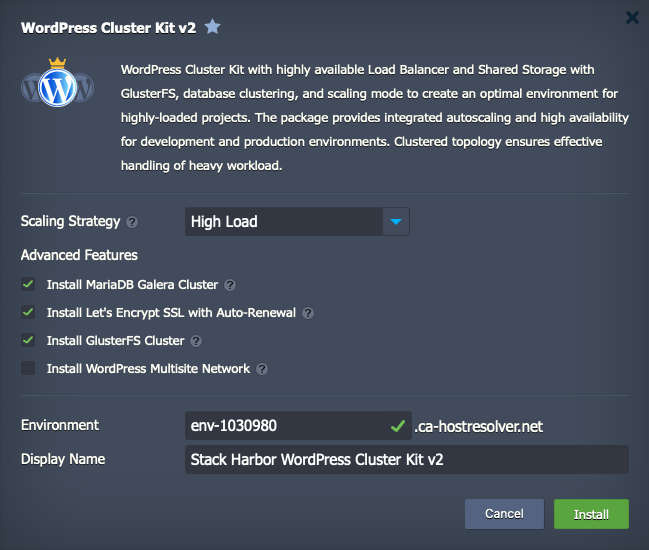Viewport: 649px width, 550px height.
Task: Show help for MariaDB Galera Cluster
Action: click(230, 285)
